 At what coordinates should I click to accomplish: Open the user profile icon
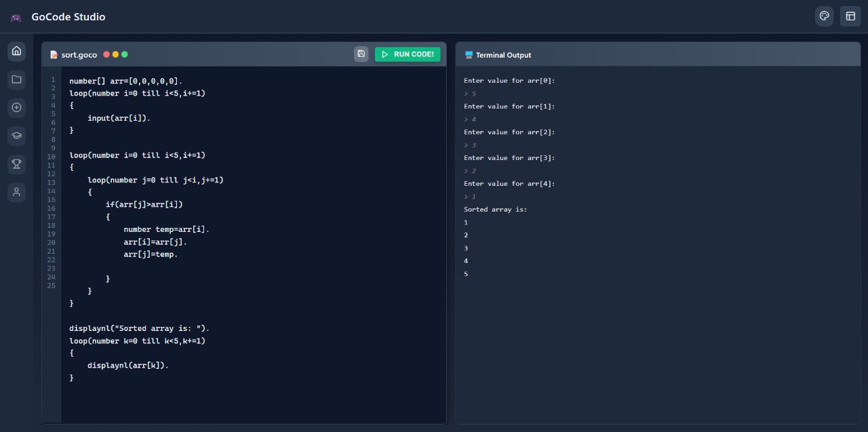(16, 192)
